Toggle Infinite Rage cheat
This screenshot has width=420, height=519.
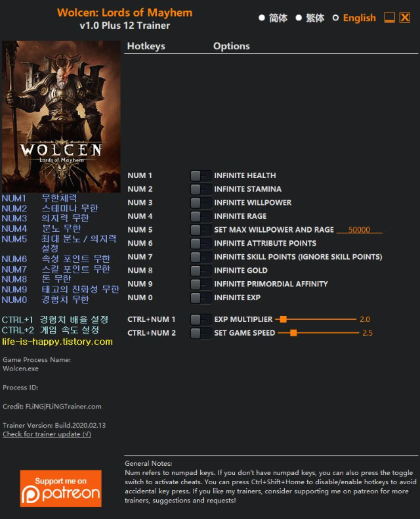(x=201, y=217)
